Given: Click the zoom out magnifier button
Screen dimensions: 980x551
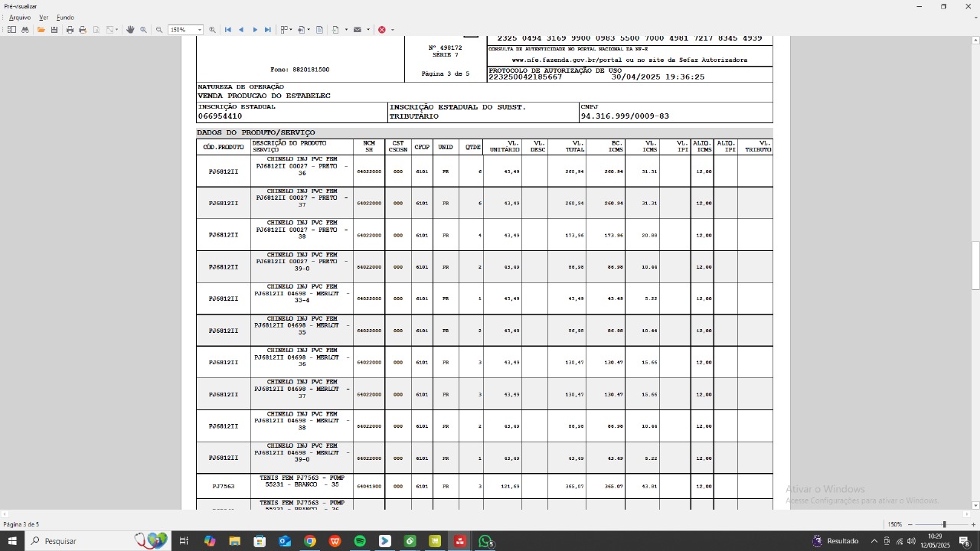Looking at the screenshot, I should point(159,30).
